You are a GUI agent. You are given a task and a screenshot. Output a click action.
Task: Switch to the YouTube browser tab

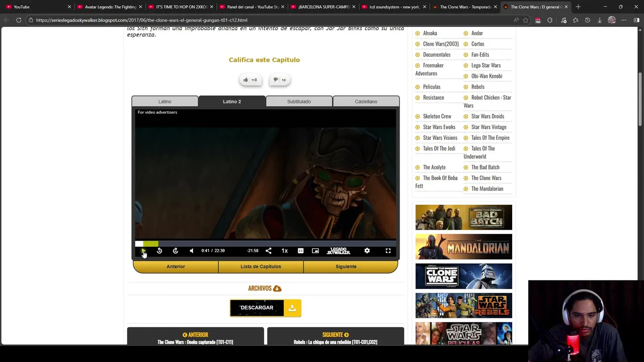point(38,7)
